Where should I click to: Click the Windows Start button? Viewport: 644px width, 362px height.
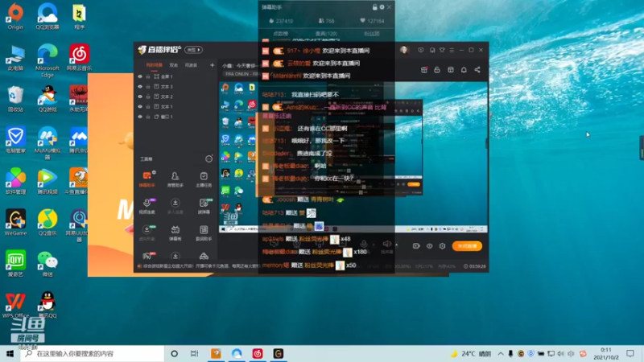pyautogui.click(x=10, y=353)
